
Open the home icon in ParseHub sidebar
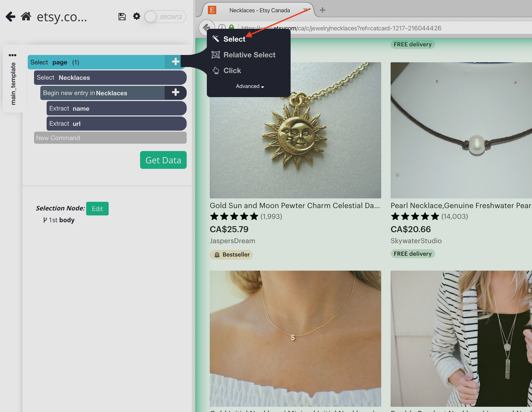point(26,16)
